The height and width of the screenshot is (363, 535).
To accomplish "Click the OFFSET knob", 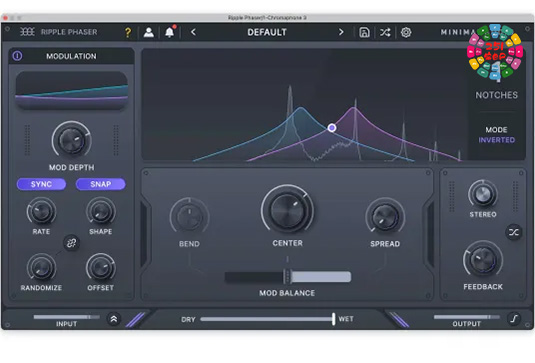I will (101, 267).
